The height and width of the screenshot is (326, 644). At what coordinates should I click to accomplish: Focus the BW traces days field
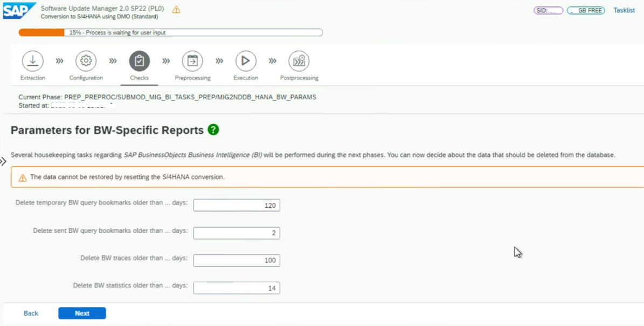tap(237, 260)
